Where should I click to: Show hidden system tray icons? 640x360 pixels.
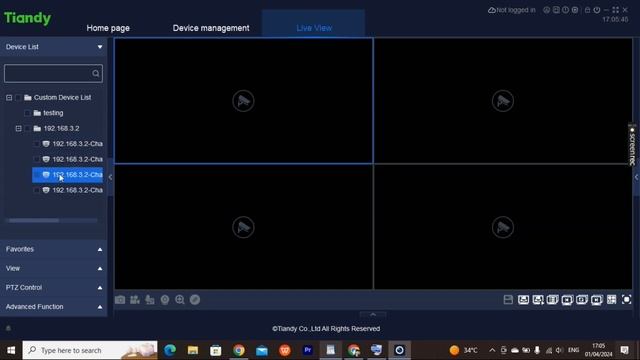pos(492,350)
